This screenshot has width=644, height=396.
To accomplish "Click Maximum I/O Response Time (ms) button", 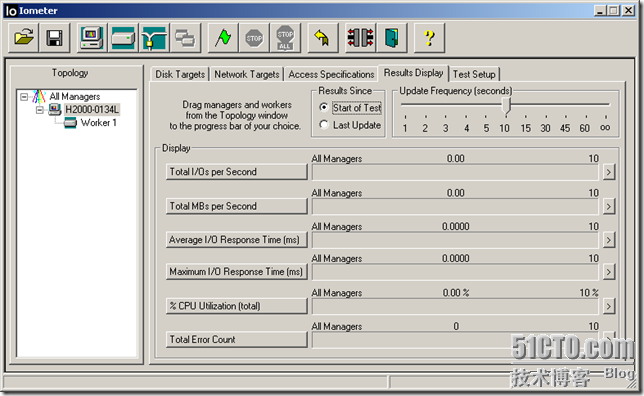I will [237, 272].
